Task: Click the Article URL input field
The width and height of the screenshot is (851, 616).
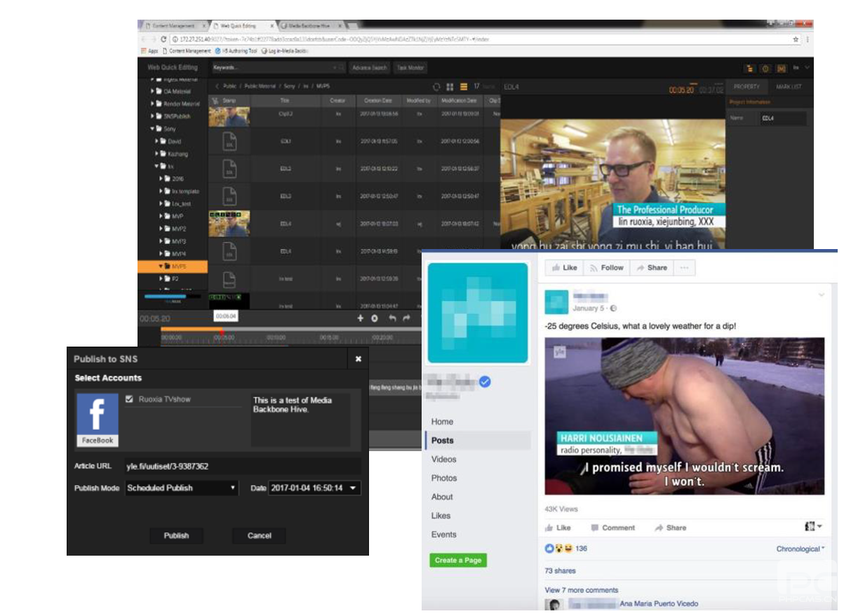Action: point(242,466)
